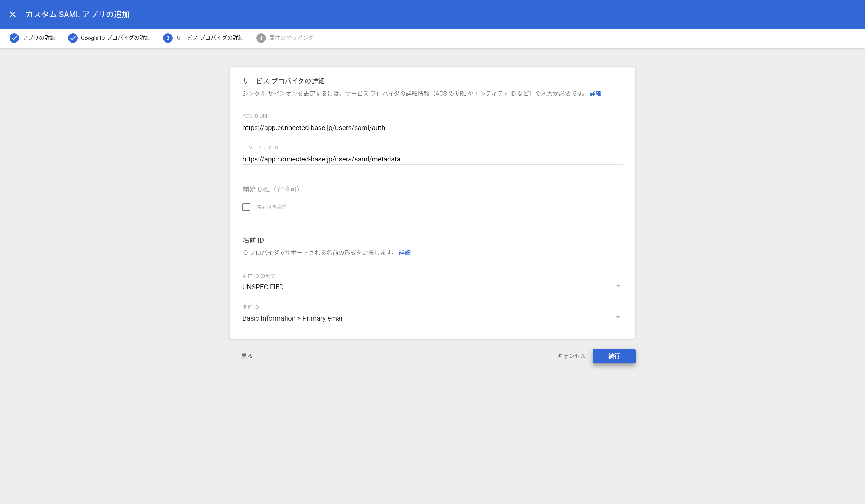
Task: Click the Google ID プロバイダの詳細 checkmark icon
Action: (x=73, y=38)
